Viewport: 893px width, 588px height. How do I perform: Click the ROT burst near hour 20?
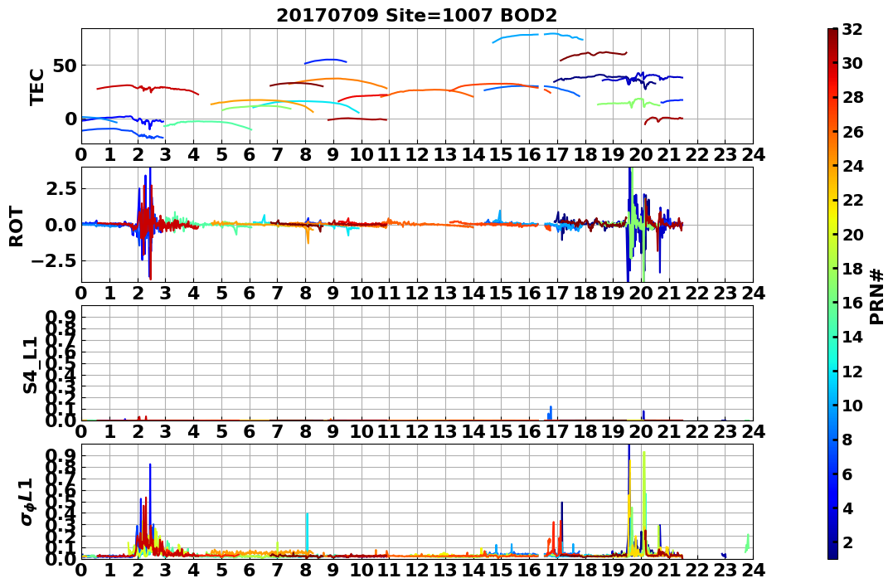(x=637, y=225)
